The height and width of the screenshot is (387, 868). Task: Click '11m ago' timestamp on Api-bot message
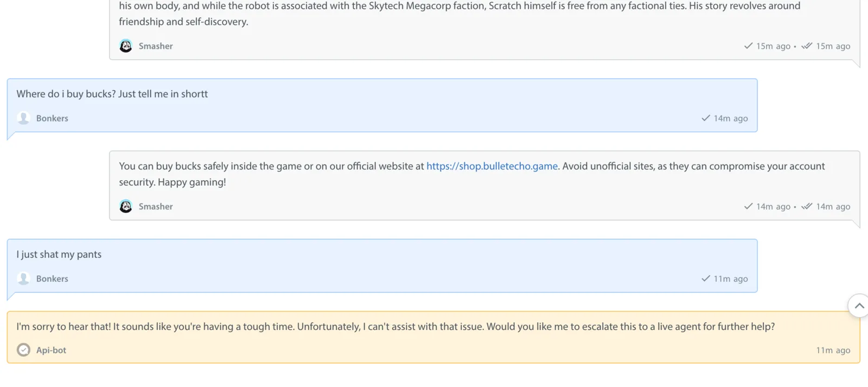pyautogui.click(x=833, y=350)
